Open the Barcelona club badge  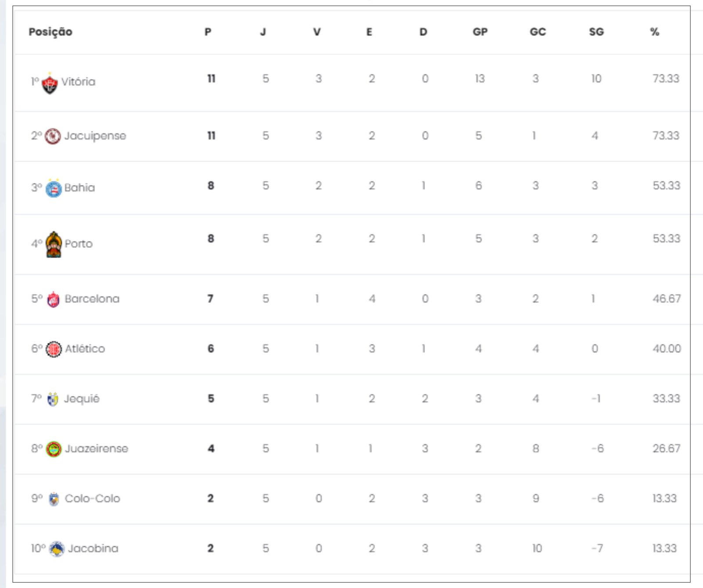point(53,299)
